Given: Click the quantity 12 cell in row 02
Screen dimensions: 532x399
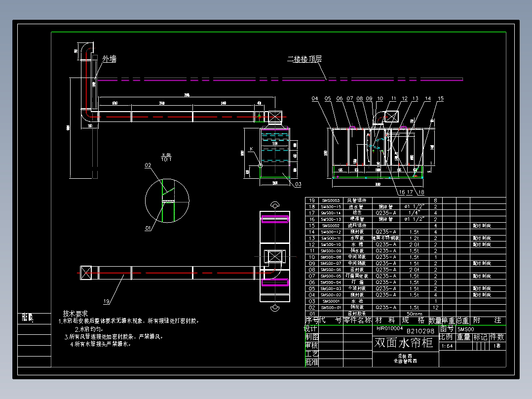Looking at the screenshot, I should [x=435, y=308].
